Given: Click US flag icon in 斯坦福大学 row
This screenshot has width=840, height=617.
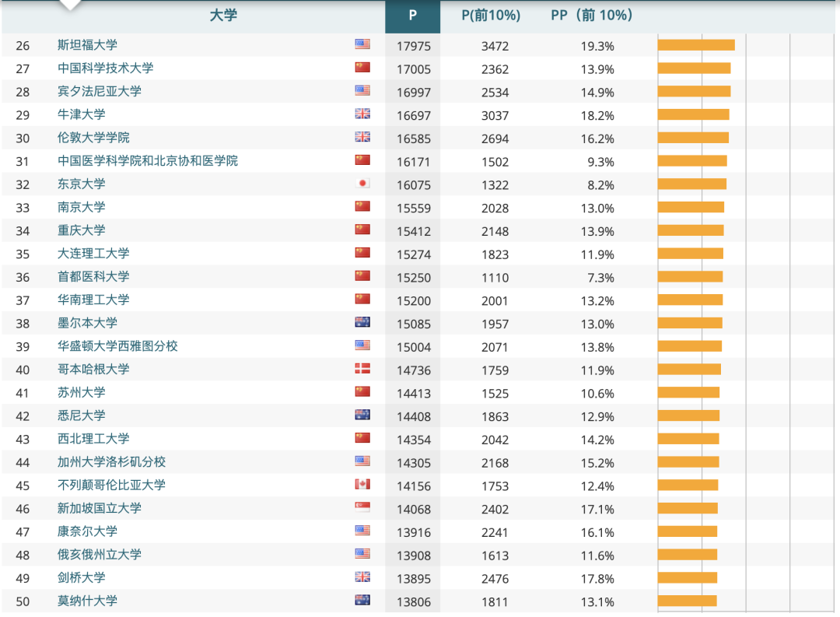Looking at the screenshot, I should [362, 44].
